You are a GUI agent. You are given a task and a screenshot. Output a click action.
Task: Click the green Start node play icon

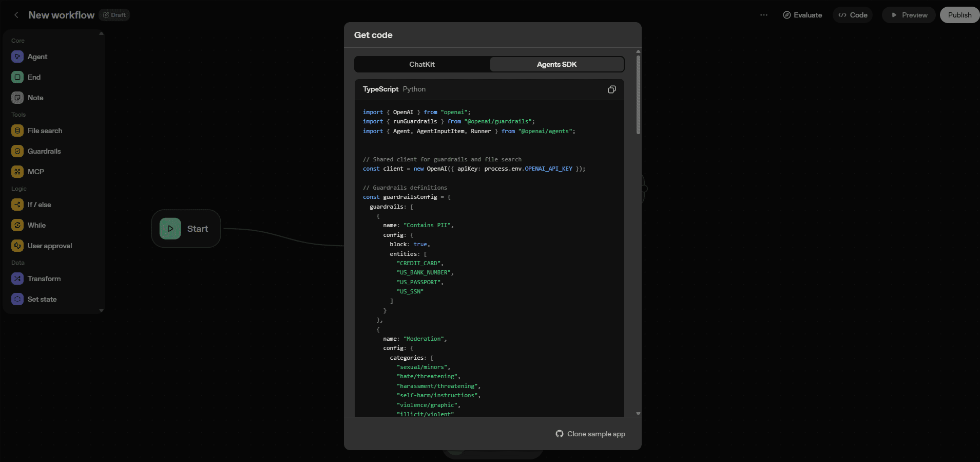[x=170, y=229]
